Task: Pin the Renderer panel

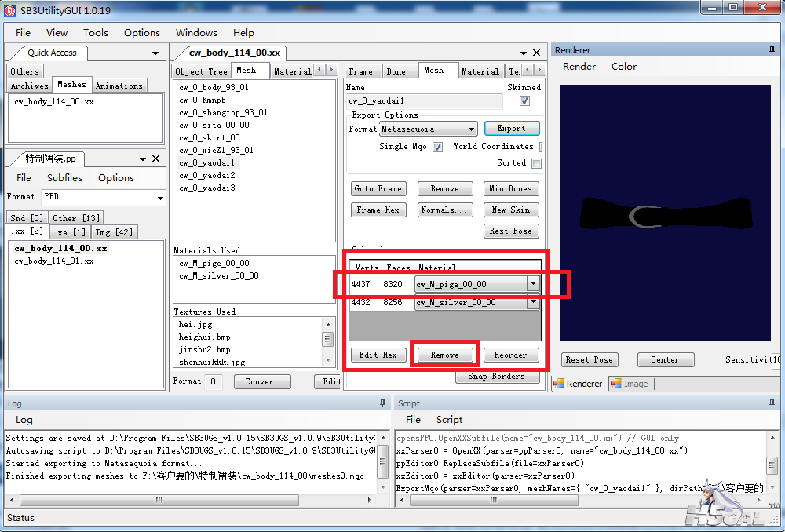Action: (x=772, y=50)
